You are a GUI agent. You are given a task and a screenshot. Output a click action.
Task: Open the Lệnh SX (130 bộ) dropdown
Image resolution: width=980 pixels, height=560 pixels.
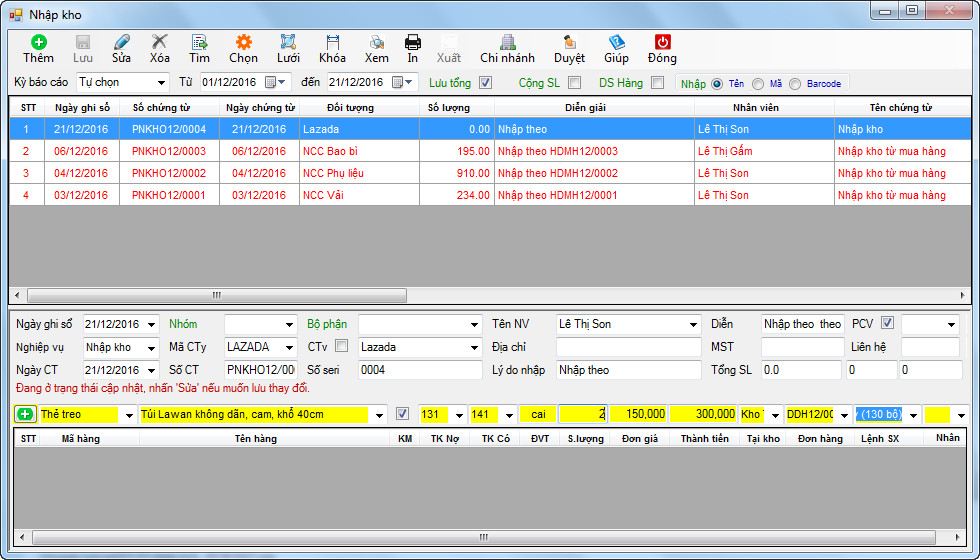914,414
